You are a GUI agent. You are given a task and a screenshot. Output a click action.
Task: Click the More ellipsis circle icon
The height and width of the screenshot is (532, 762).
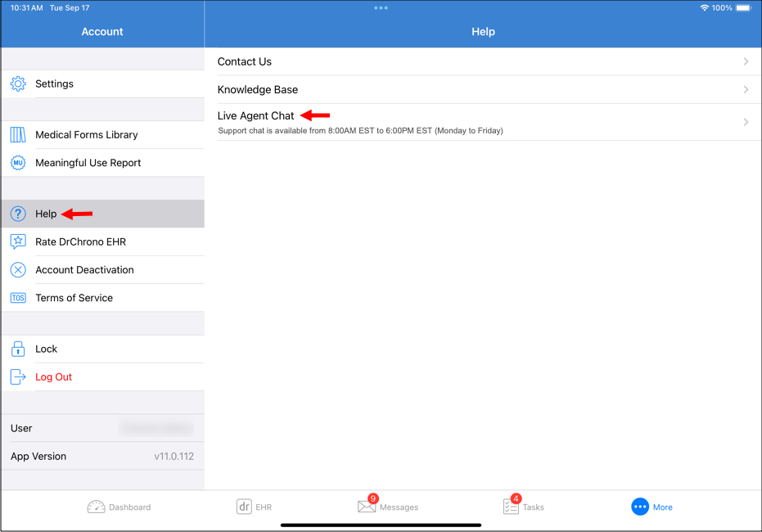640,507
